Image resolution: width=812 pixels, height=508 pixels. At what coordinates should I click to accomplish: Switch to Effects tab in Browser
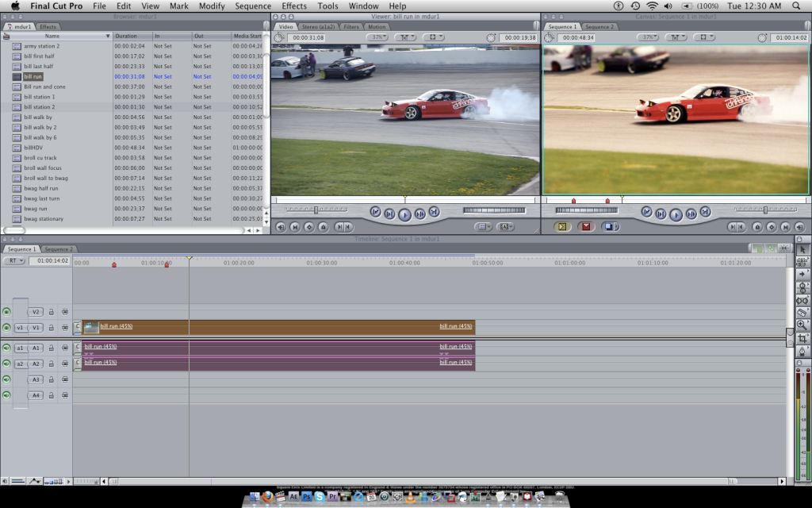[48, 26]
